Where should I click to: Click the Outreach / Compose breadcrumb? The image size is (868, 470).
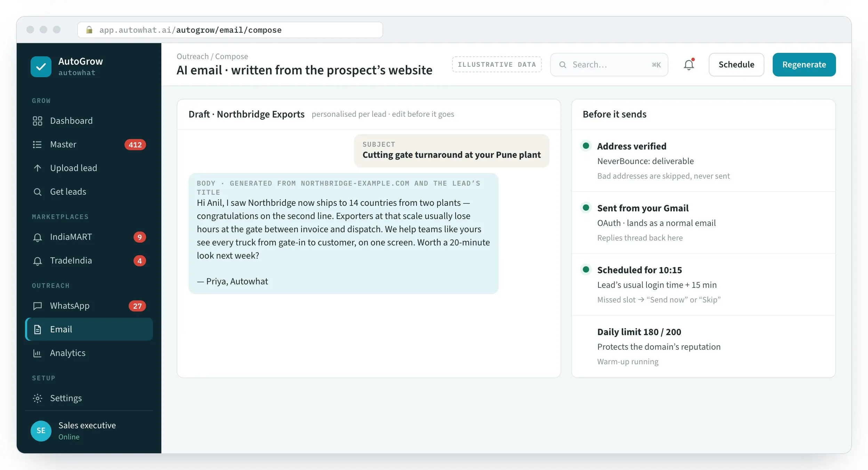212,56
